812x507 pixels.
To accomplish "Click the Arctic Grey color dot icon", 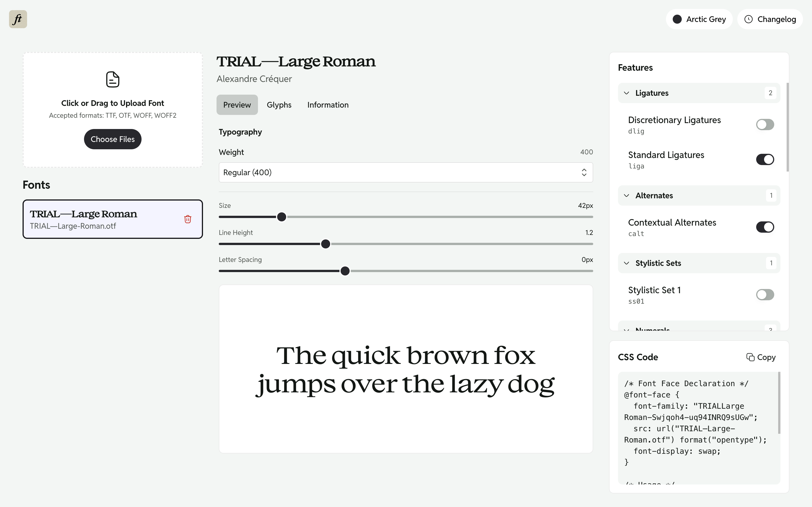I will [677, 19].
